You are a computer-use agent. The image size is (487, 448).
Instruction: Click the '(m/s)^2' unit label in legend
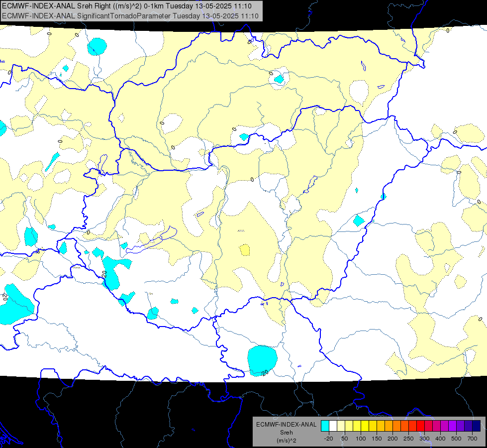(286, 441)
